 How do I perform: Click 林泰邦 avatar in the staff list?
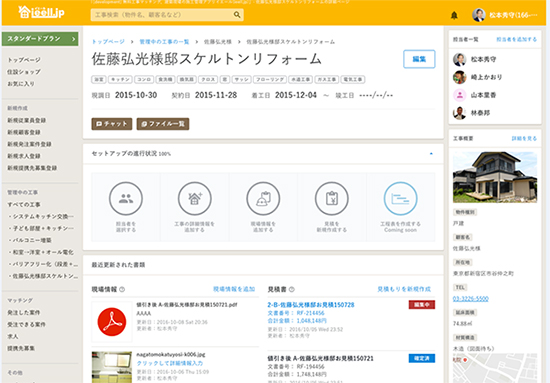pyautogui.click(x=460, y=113)
